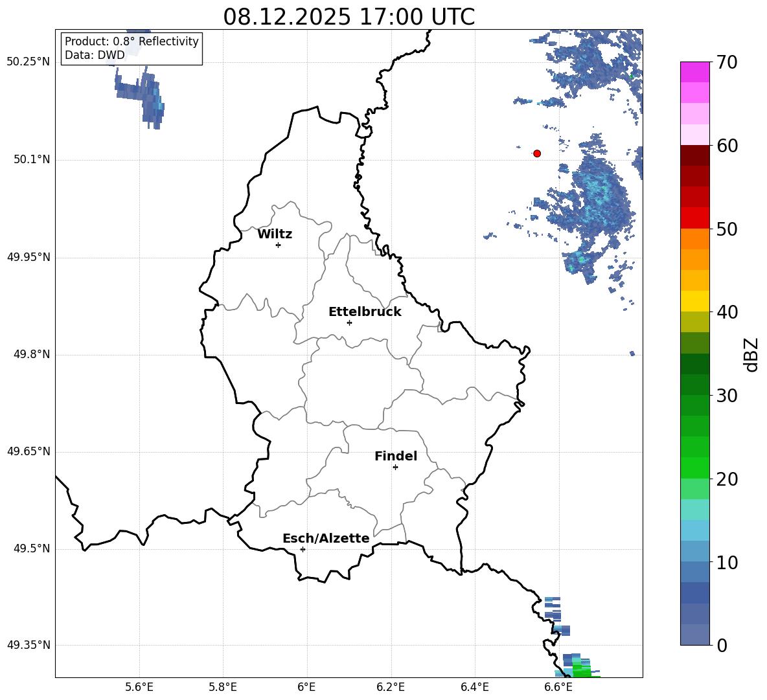Viewport: 767px width, 700px height.
Task: Click the colorbar tick label 70
Action: pyautogui.click(x=727, y=63)
